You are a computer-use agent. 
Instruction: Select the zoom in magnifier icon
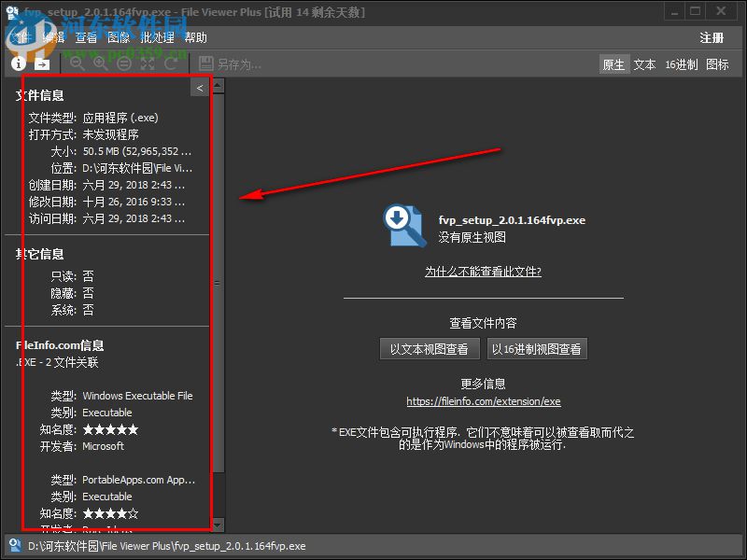tap(101, 63)
